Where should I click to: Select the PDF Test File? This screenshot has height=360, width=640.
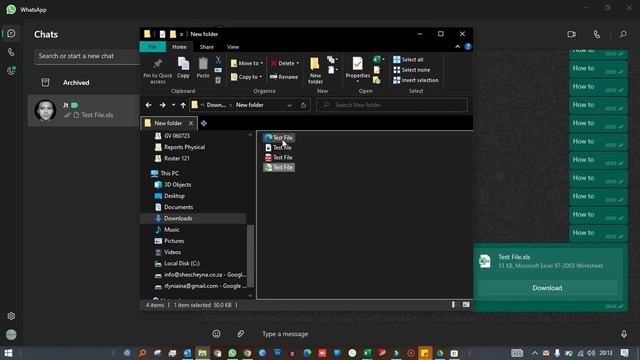click(x=279, y=157)
